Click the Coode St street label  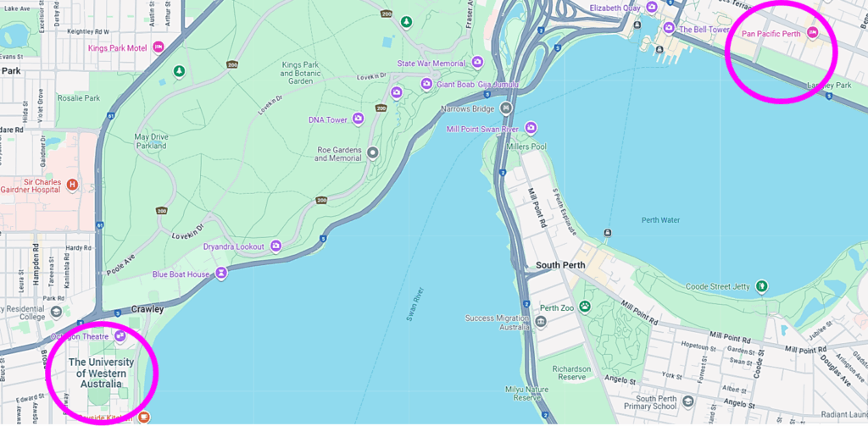(x=760, y=362)
